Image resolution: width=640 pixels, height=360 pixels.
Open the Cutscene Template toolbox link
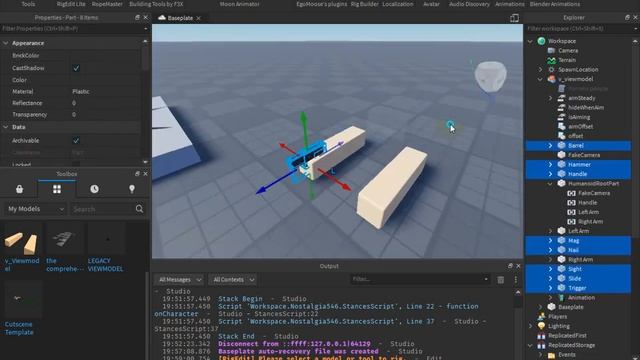tap(19, 328)
